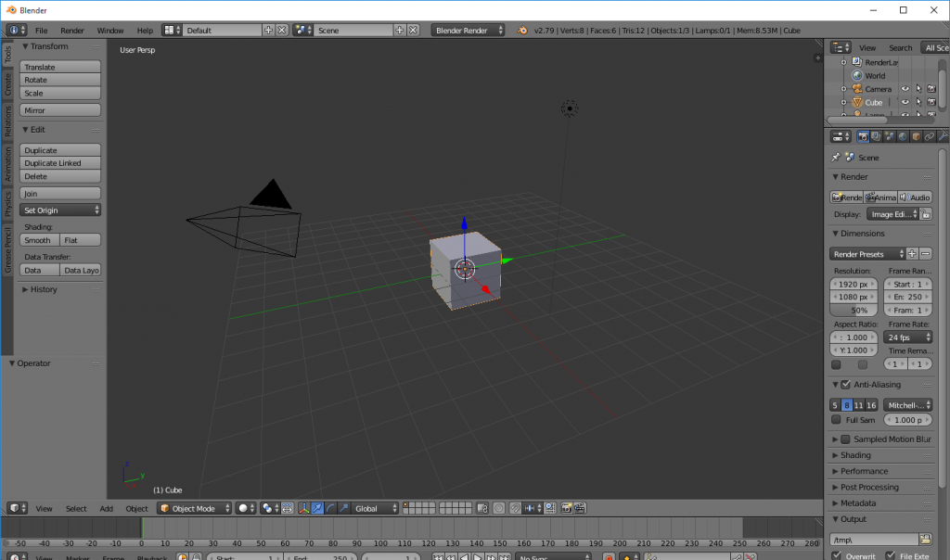This screenshot has height=560, width=950.
Task: Click proportional editing circle icon
Action: point(498,508)
